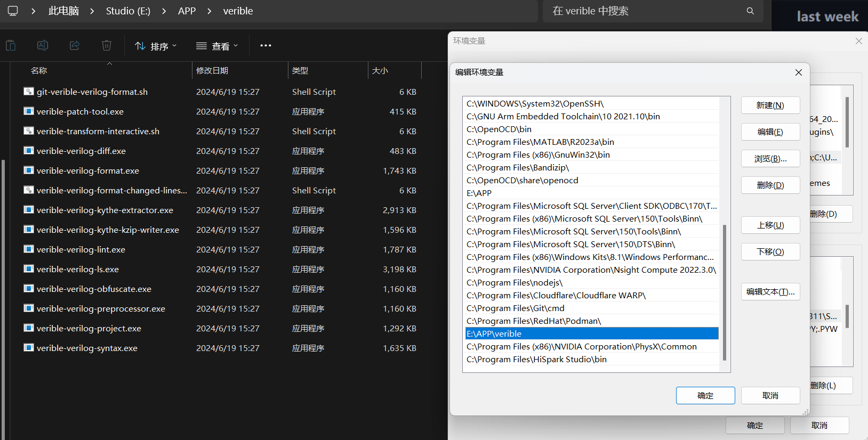Click 编辑文本(T)... button

pos(770,292)
